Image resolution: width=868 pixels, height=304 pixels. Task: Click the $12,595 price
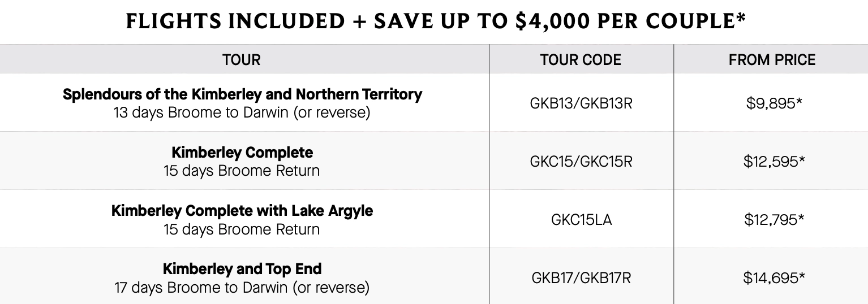[x=774, y=162]
